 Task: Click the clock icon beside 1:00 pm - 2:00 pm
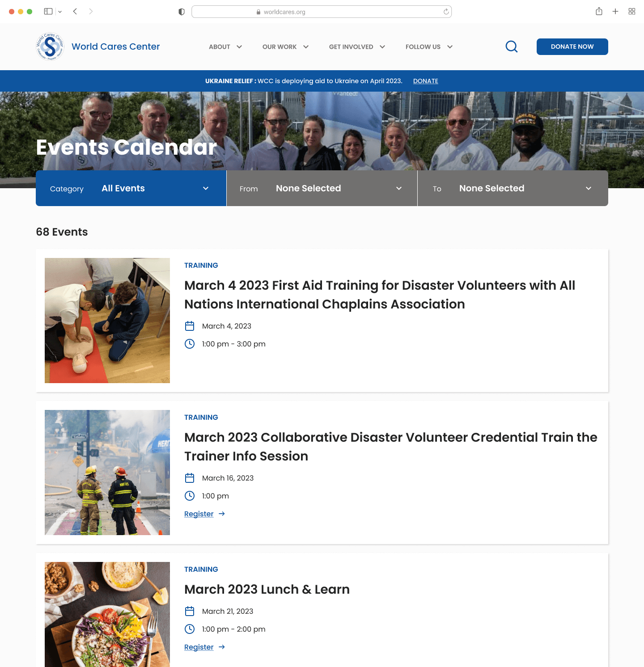click(190, 629)
